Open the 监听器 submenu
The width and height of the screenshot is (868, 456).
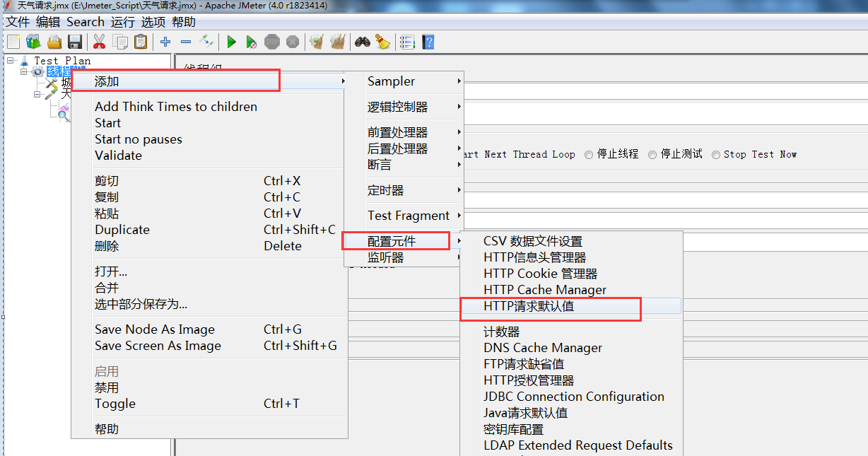(x=403, y=257)
